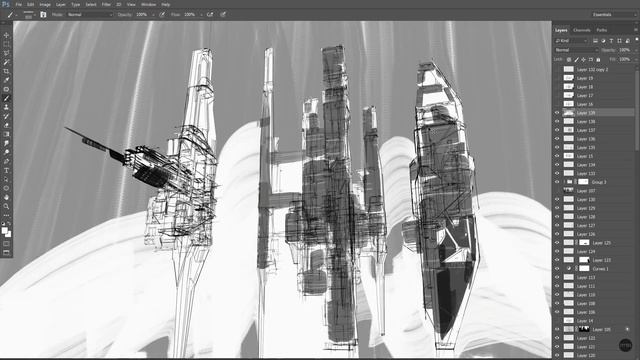Select the Eyedropper tool
This screenshot has height=360, width=640.
click(6, 80)
